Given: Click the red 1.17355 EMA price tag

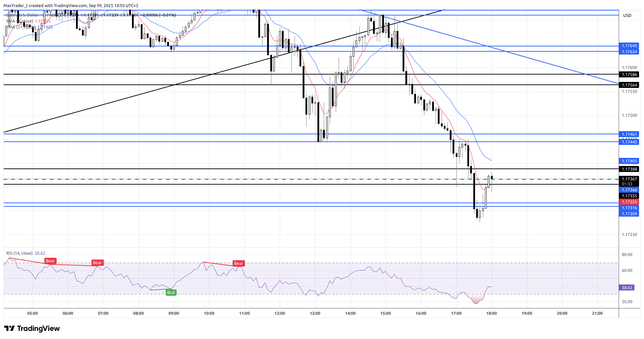Looking at the screenshot, I should click(629, 202).
